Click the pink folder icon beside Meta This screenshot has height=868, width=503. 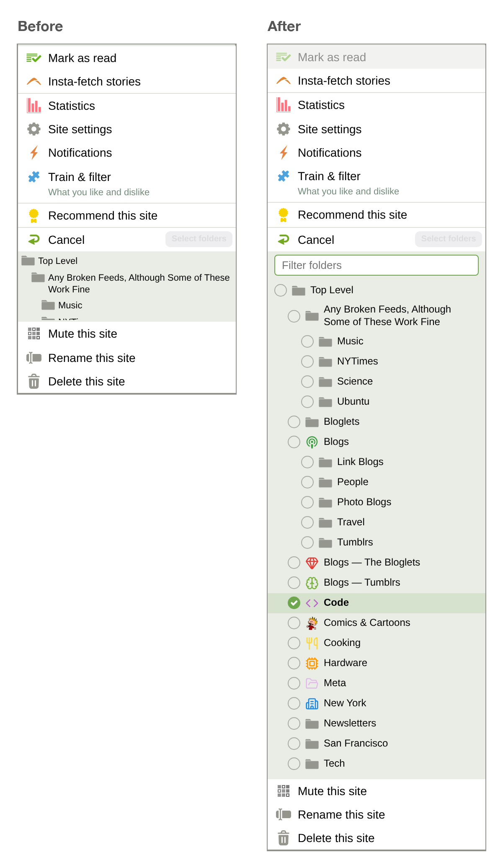pos(312,683)
